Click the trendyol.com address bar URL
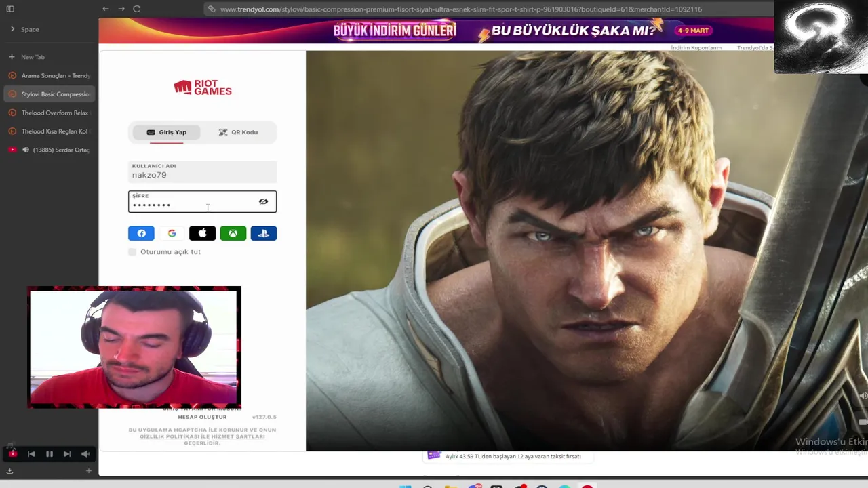Viewport: 868px width, 488px height. point(460,9)
